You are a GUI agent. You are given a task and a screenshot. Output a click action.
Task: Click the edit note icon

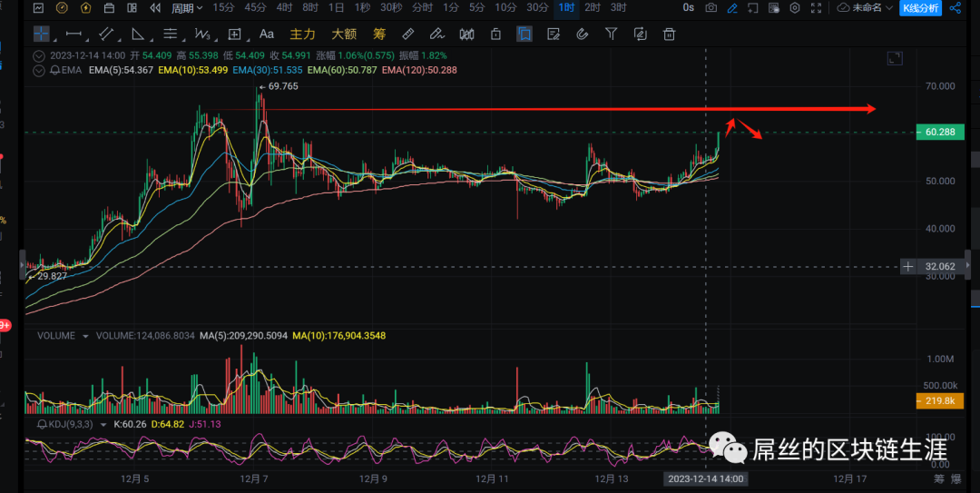click(554, 34)
